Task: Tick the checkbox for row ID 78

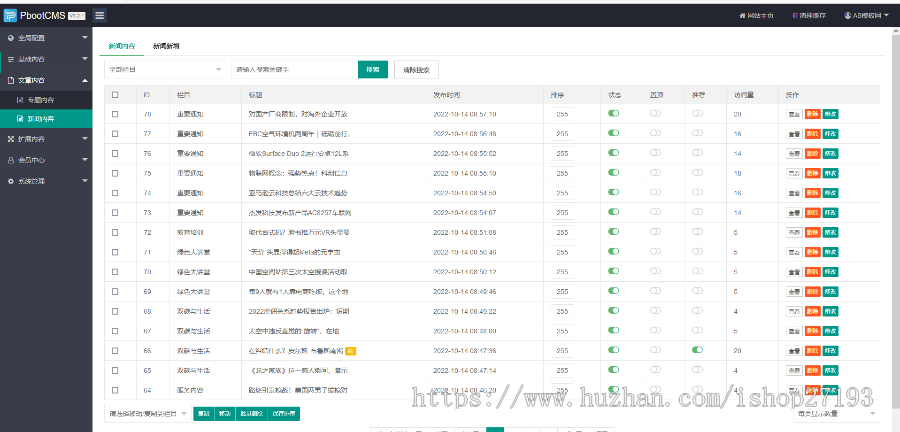Action: click(115, 114)
